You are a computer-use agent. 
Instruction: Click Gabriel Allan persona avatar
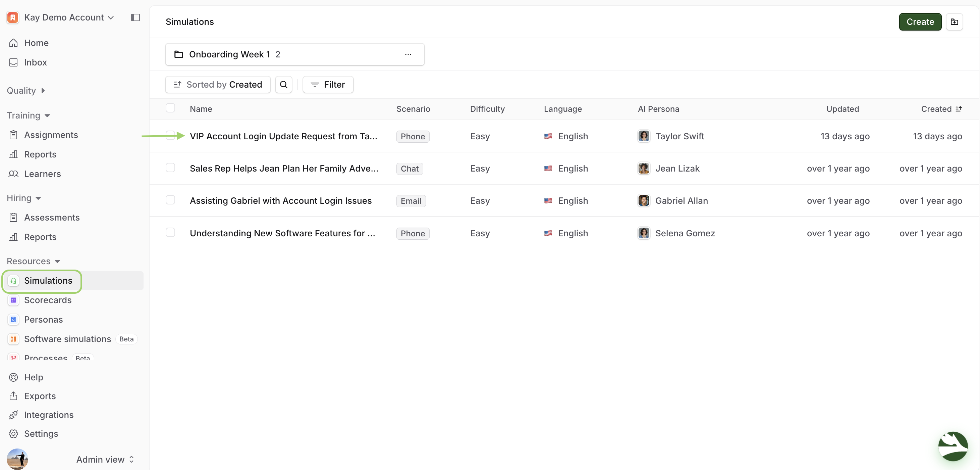644,200
